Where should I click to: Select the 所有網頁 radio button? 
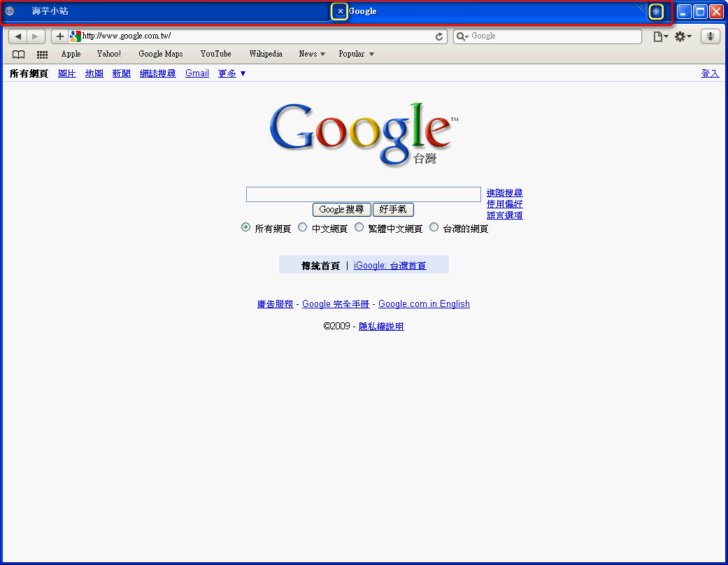click(x=245, y=227)
